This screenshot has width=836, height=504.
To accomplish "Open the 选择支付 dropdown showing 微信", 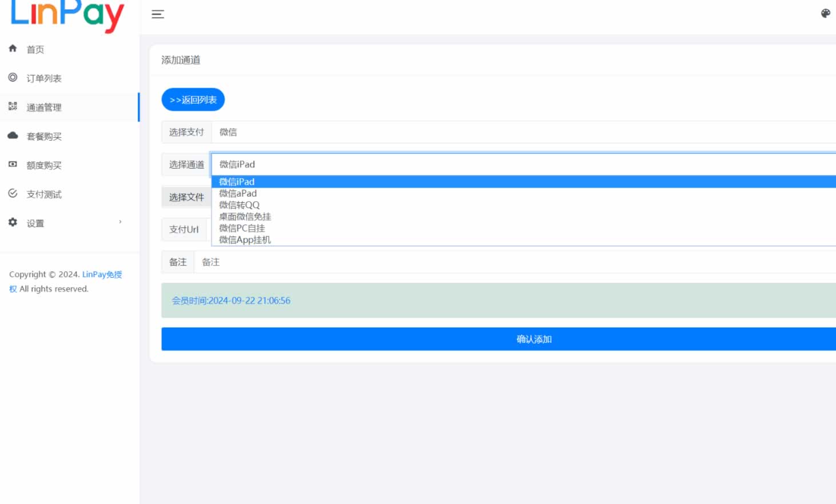I will click(x=523, y=132).
